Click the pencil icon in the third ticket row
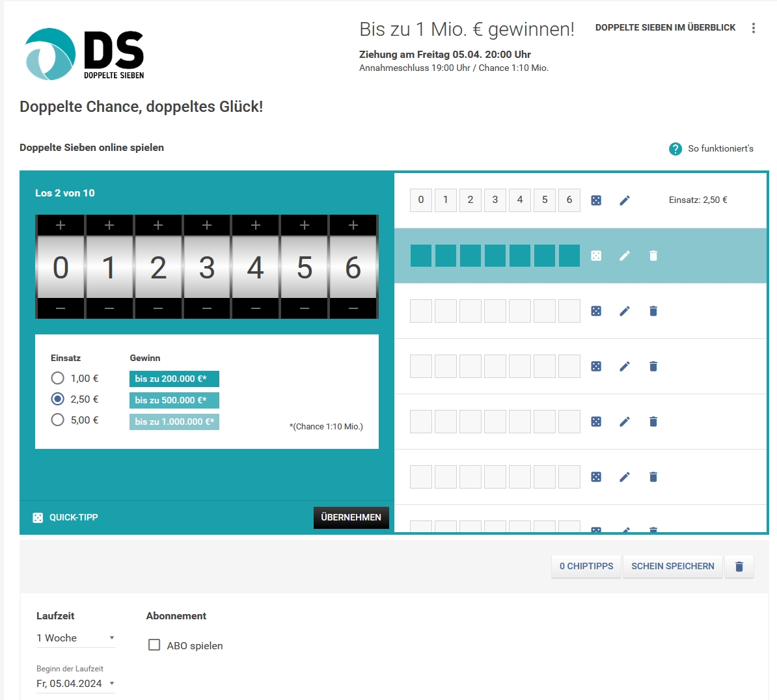 [x=624, y=311]
